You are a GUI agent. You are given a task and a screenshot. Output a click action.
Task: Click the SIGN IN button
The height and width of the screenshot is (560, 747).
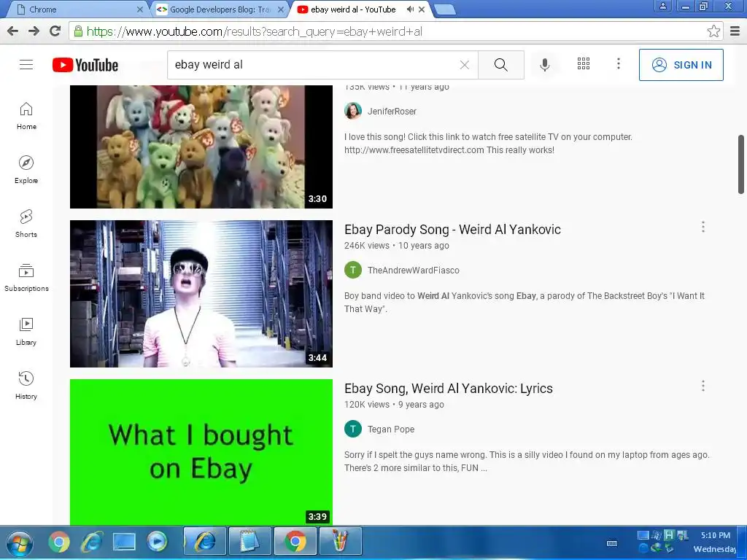(x=681, y=65)
